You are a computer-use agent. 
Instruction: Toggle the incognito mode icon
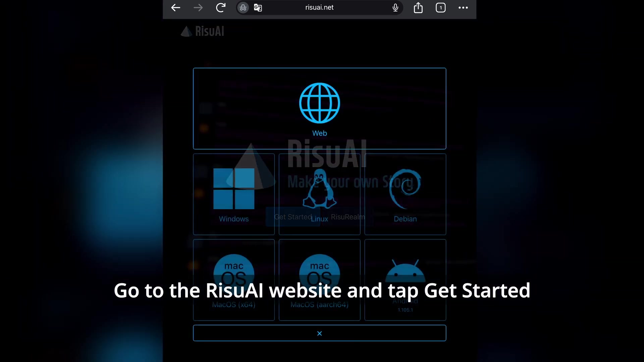pyautogui.click(x=243, y=8)
